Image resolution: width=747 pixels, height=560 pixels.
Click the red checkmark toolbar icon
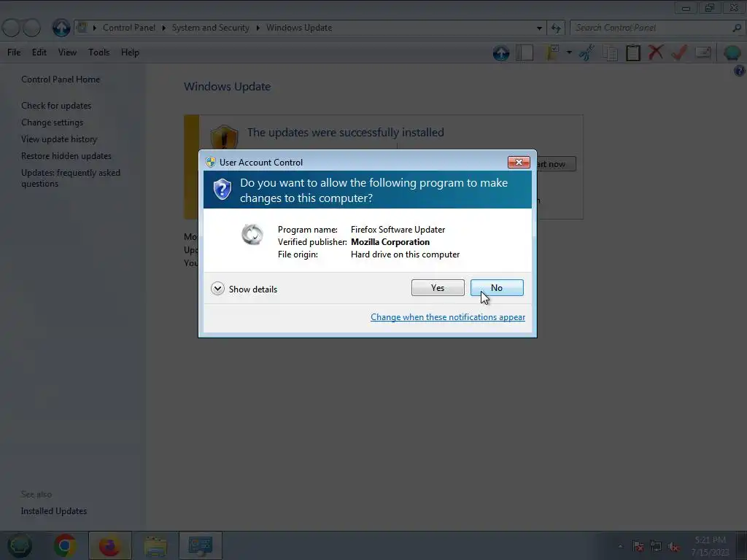pos(679,52)
